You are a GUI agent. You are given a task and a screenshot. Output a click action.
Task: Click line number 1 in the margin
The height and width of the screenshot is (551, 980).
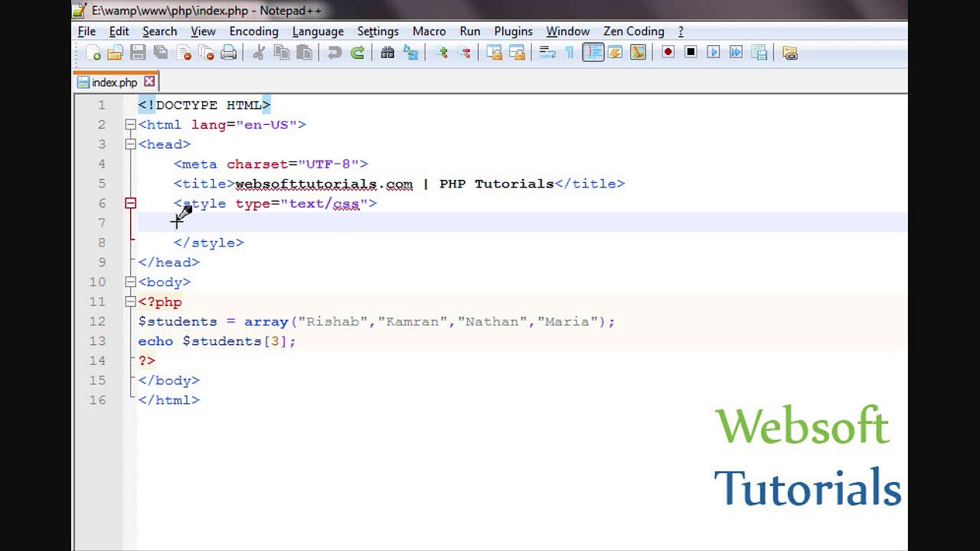click(x=102, y=105)
